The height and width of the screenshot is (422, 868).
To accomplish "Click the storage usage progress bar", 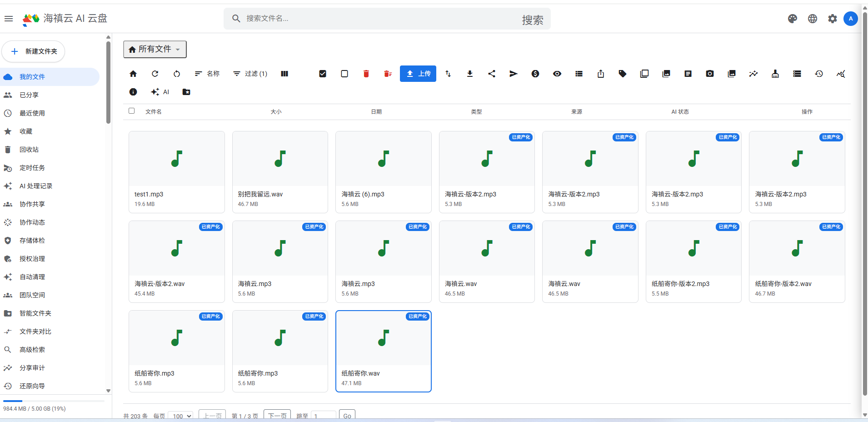I will coord(54,401).
